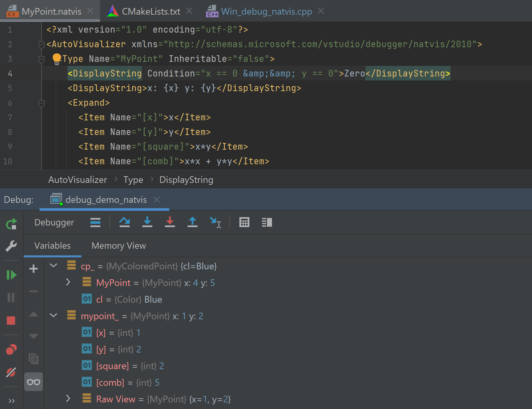Viewport: 532px width, 409px height.
Task: Open the CMakeLists.txt editor tab
Action: point(151,11)
